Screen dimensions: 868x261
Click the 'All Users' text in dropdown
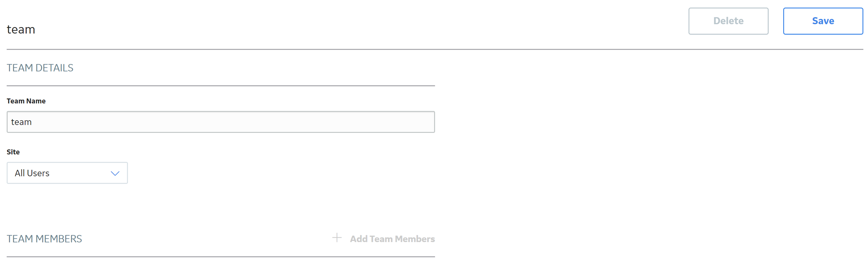pyautogui.click(x=32, y=173)
